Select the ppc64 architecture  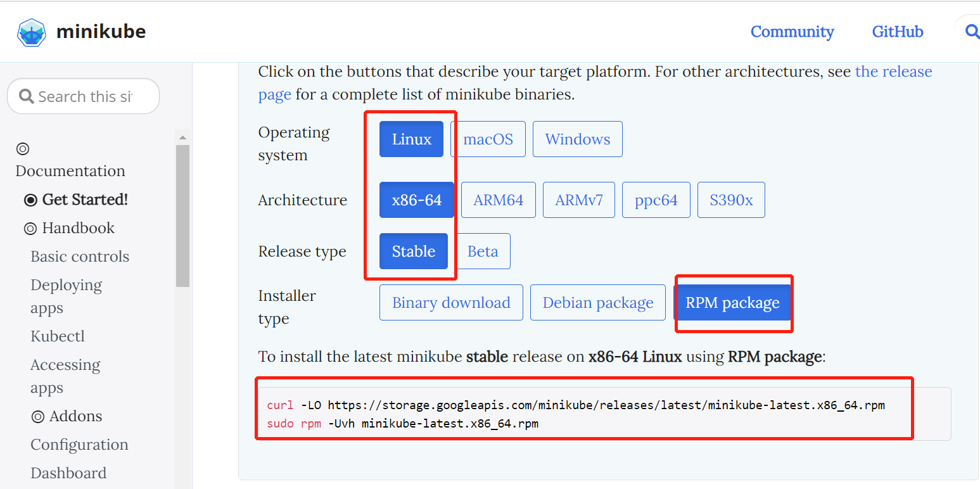656,200
